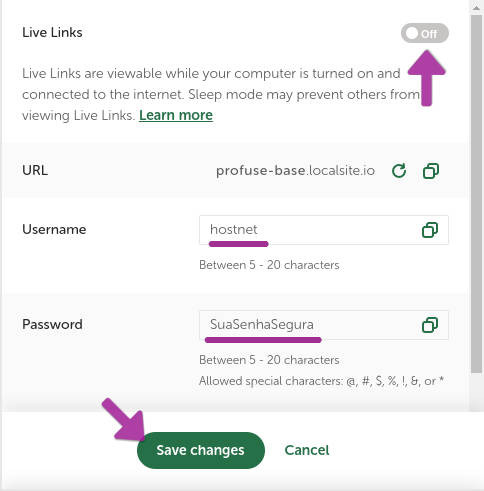Click into the Username field containing hostnet
484x491 pixels.
[324, 230]
